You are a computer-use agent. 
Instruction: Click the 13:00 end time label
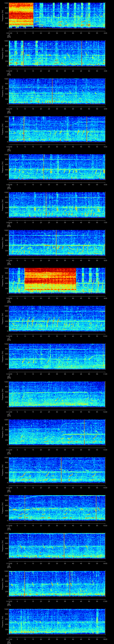click(105, 450)
